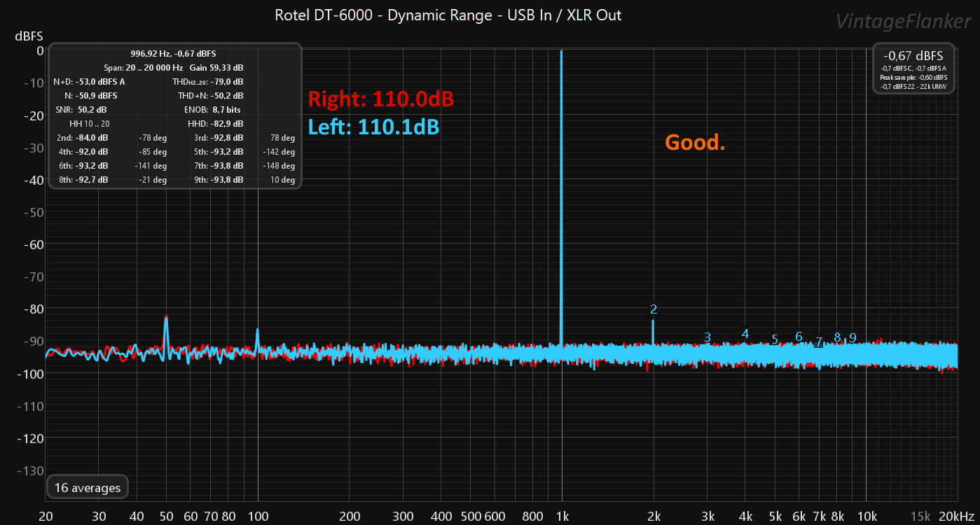This screenshot has width=980, height=525.
Task: Click harmonic marker 5 on the trace
Action: [775, 339]
